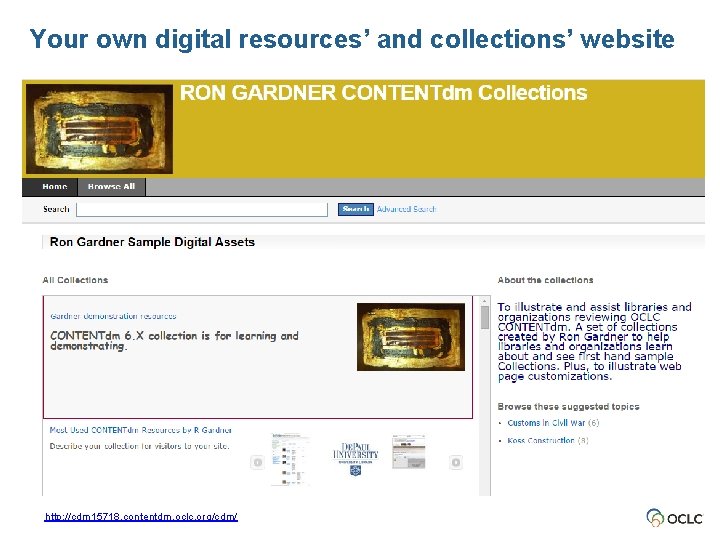The height and width of the screenshot is (540, 720).
Task: Click the previous carousel arrow icon
Action: 258,462
